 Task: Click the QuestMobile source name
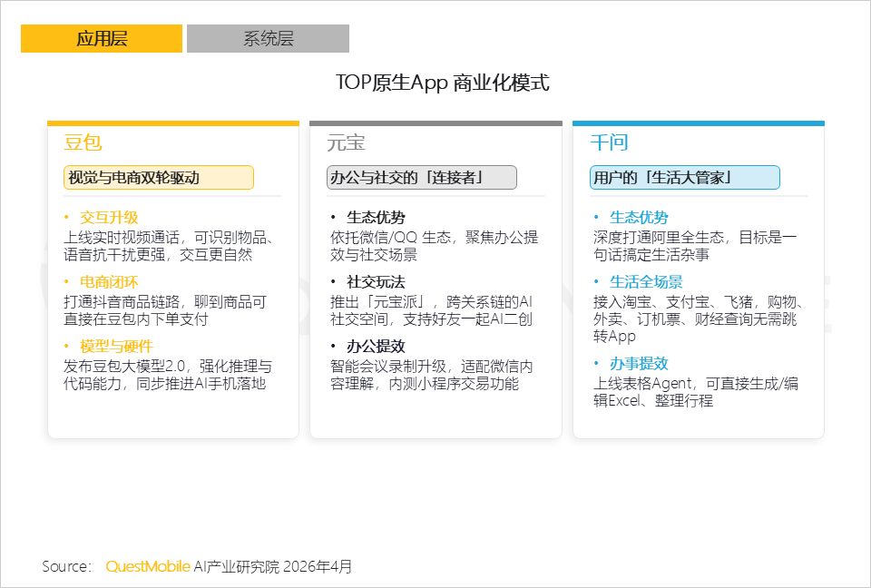tap(148, 566)
